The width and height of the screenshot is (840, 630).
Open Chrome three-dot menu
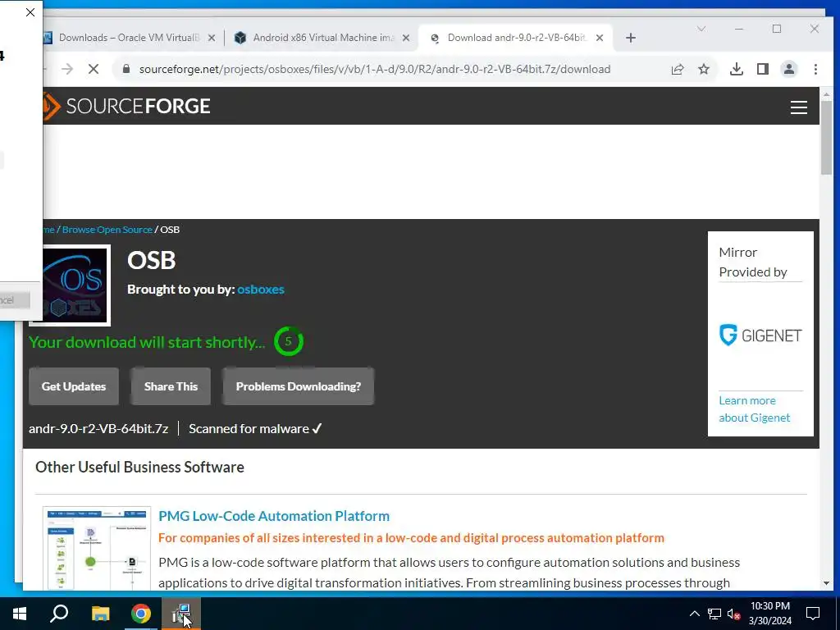815,69
